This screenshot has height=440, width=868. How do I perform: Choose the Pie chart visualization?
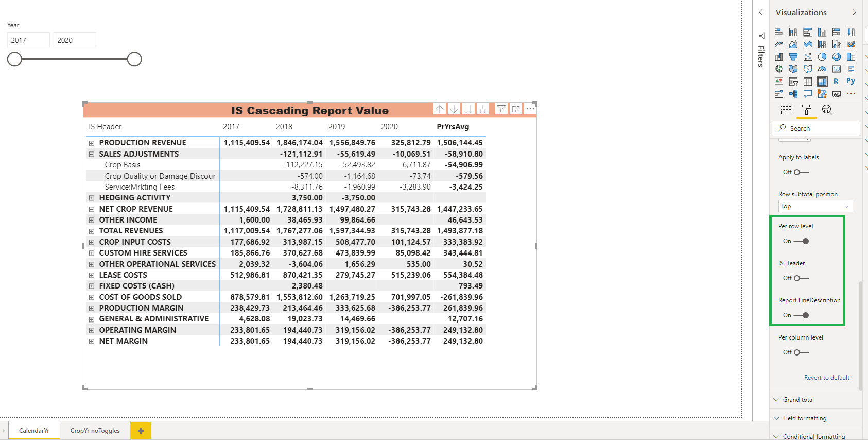click(x=822, y=57)
